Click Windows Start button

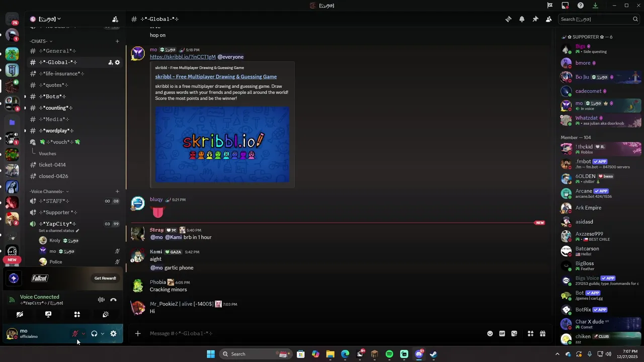tap(211, 354)
